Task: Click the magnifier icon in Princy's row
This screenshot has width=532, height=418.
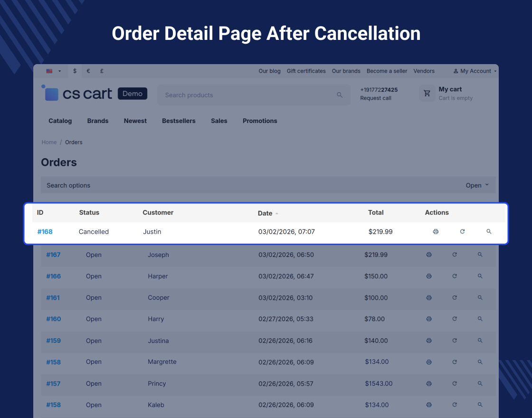Action: pyautogui.click(x=480, y=383)
